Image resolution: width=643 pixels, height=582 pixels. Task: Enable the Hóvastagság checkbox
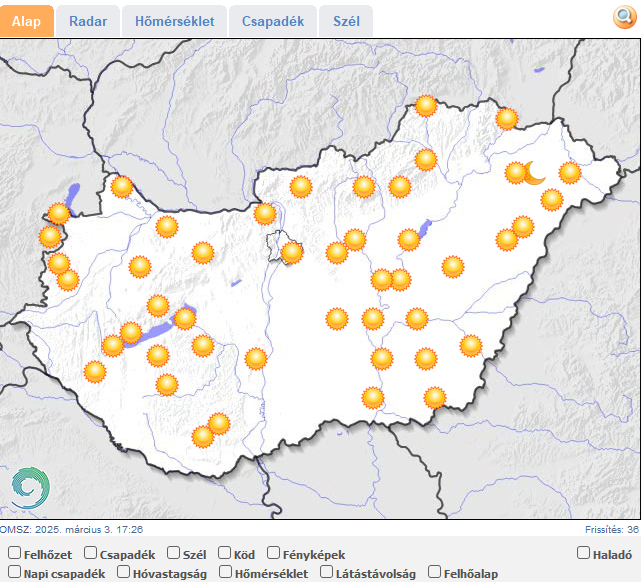click(x=124, y=573)
